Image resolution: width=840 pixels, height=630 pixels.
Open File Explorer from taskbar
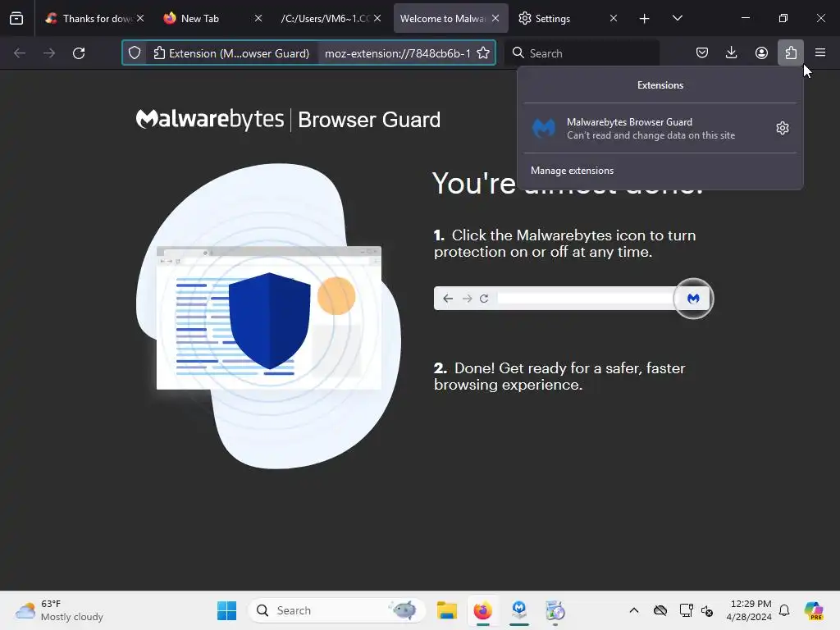coord(446,610)
